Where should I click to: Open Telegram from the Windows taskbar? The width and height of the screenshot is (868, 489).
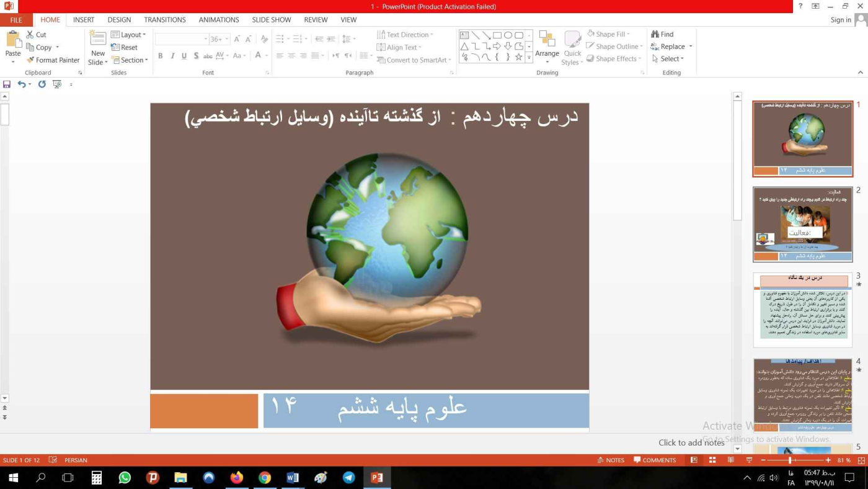[x=349, y=478]
